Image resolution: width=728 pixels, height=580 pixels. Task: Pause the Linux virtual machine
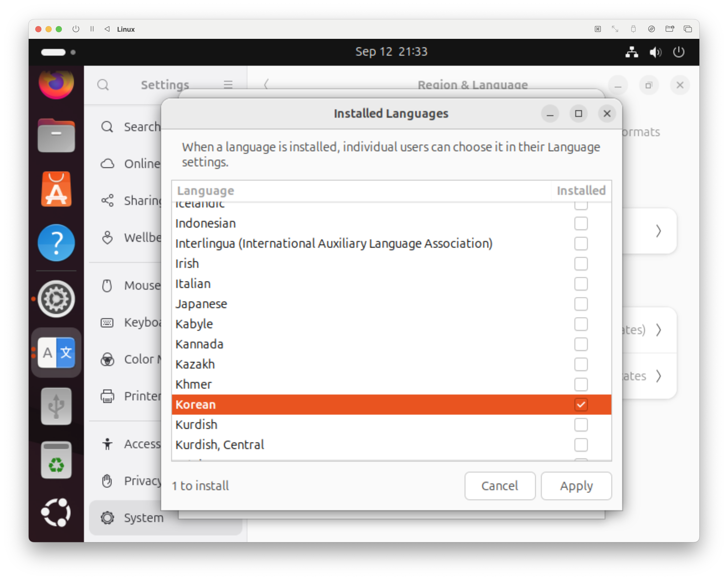[92, 29]
